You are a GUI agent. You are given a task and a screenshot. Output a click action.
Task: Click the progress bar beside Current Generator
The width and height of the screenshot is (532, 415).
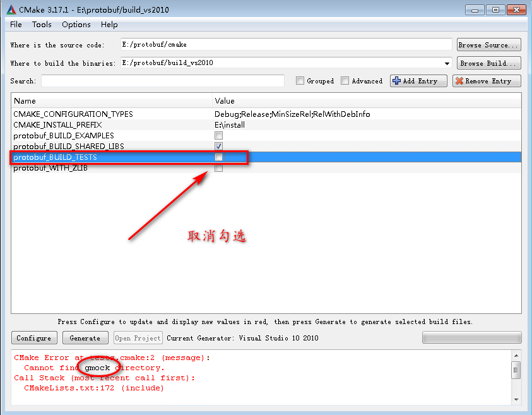point(471,337)
